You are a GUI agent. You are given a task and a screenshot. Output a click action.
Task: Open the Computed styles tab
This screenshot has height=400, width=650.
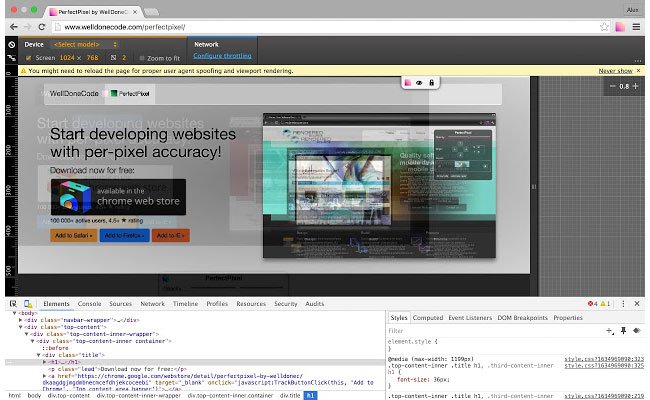428,318
